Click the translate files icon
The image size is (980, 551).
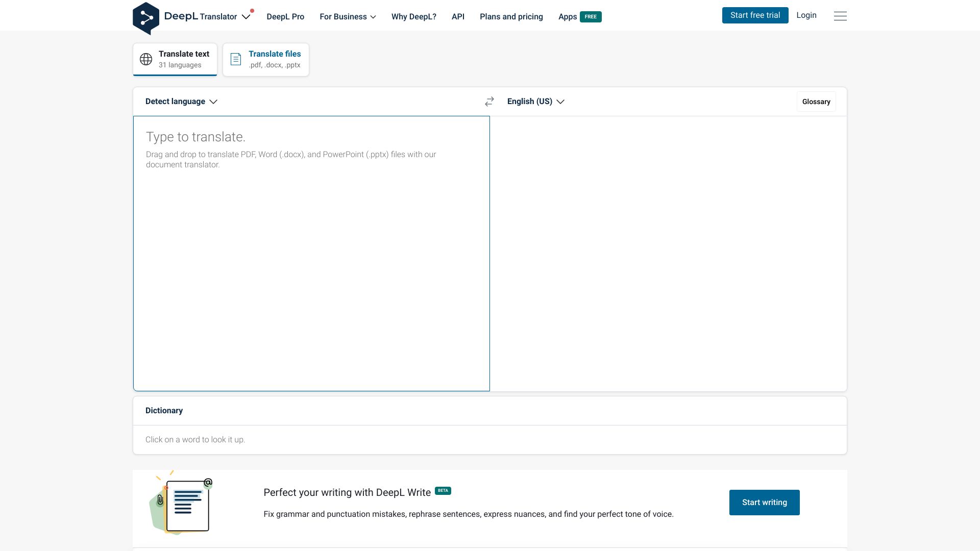point(236,59)
